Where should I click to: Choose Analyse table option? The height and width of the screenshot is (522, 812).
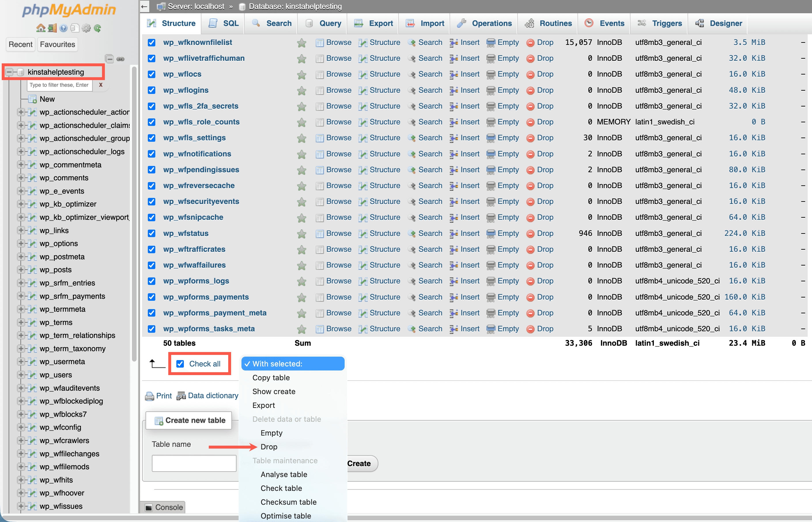284,475
